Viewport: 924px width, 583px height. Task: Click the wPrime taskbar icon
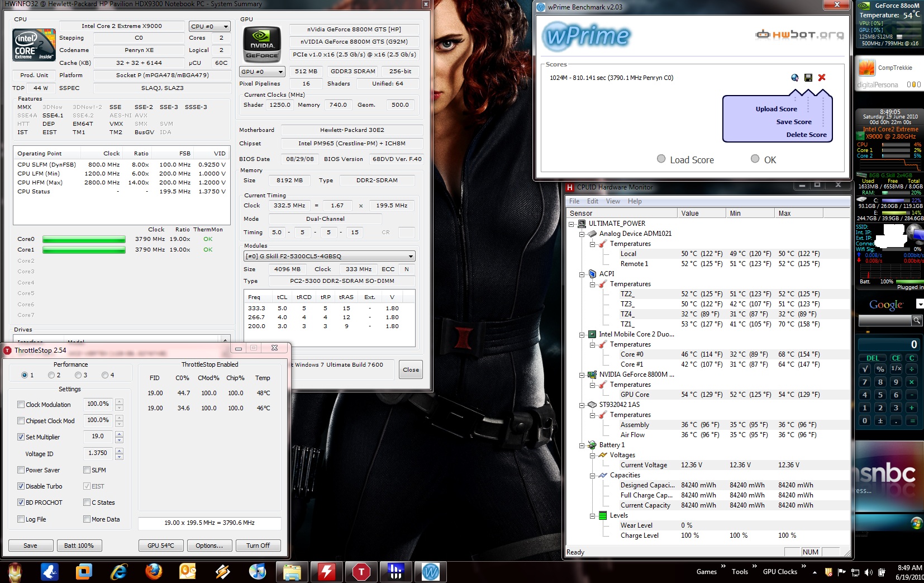430,571
